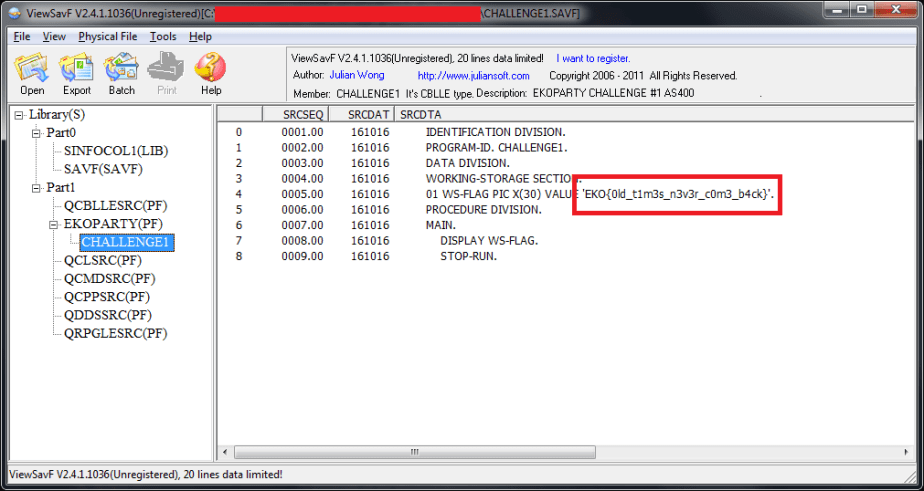924x491 pixels.
Task: Collapse the EKOPARTY(PF) tree node
Action: click(x=55, y=224)
